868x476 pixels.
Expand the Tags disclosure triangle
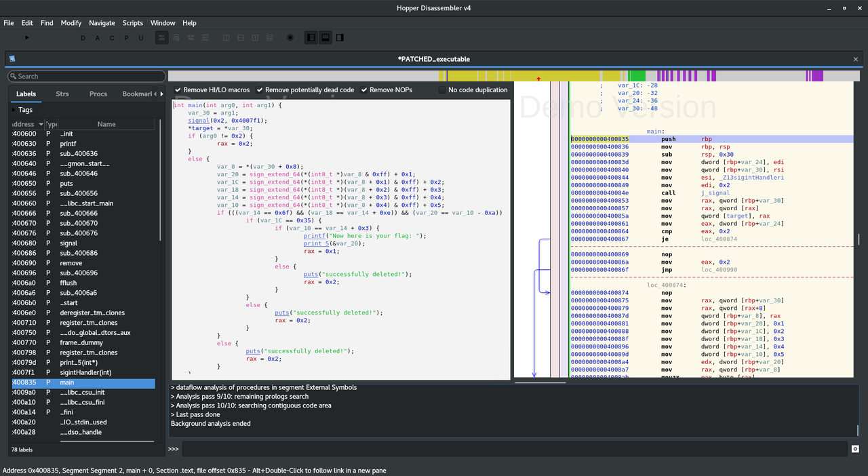point(14,110)
